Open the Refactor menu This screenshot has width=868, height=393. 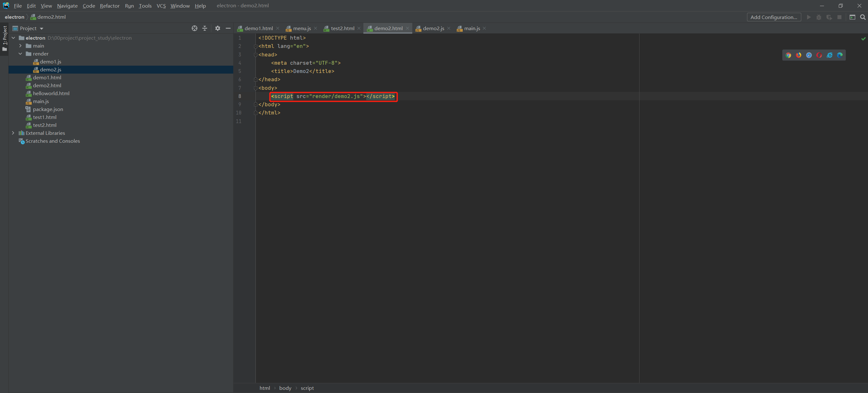pyautogui.click(x=109, y=6)
